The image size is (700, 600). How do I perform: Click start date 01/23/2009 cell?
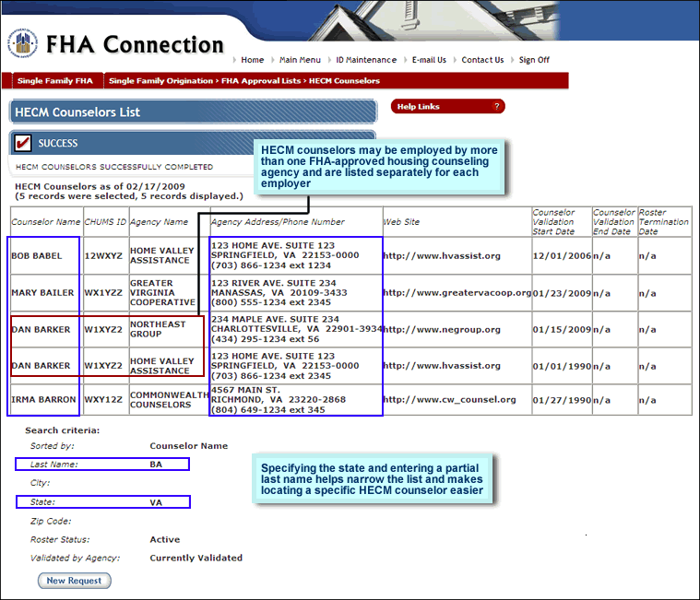coord(562,293)
